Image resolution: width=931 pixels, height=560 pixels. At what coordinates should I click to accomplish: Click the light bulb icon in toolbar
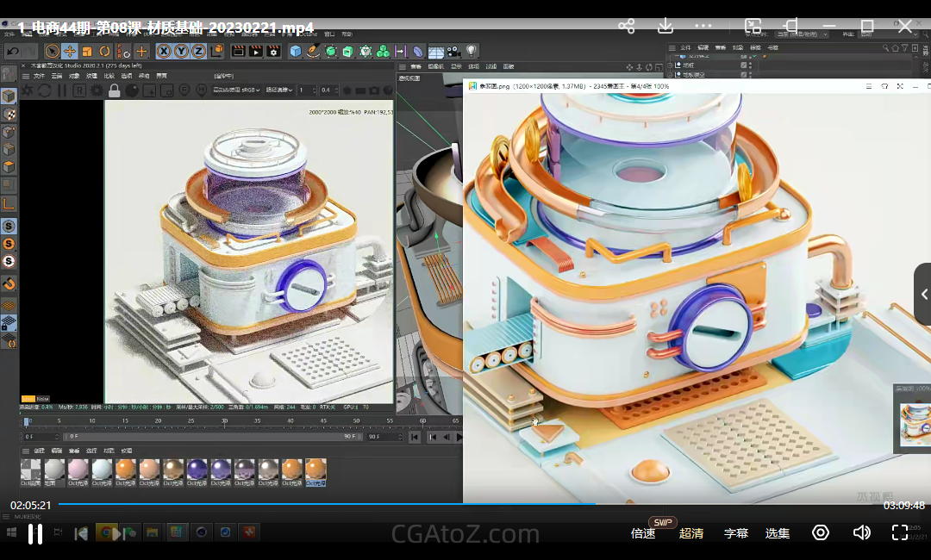point(472,52)
